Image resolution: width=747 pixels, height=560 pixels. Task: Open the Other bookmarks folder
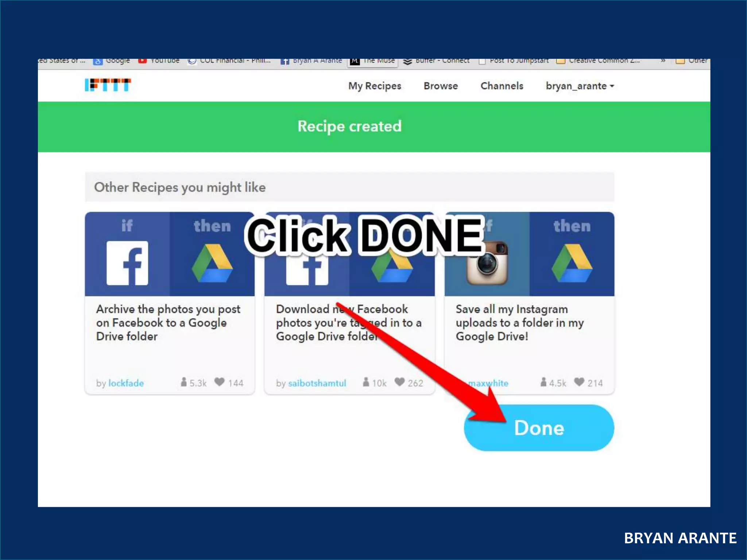coord(692,61)
